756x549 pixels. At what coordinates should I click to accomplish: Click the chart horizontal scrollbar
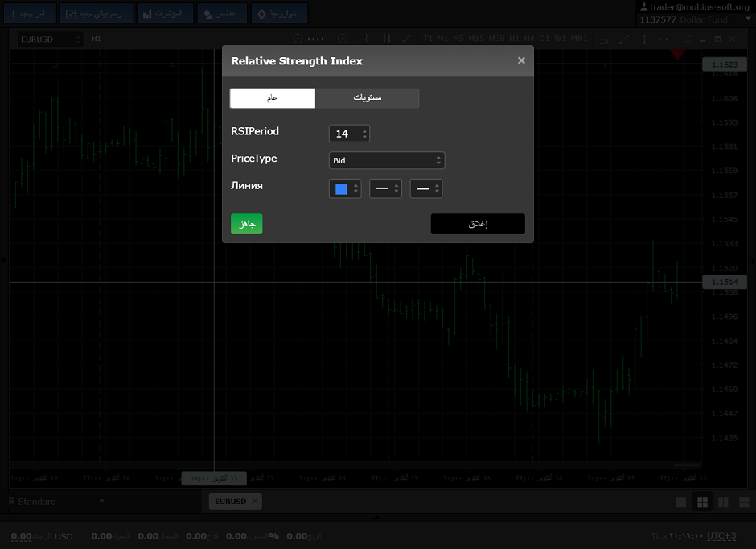[687, 465]
